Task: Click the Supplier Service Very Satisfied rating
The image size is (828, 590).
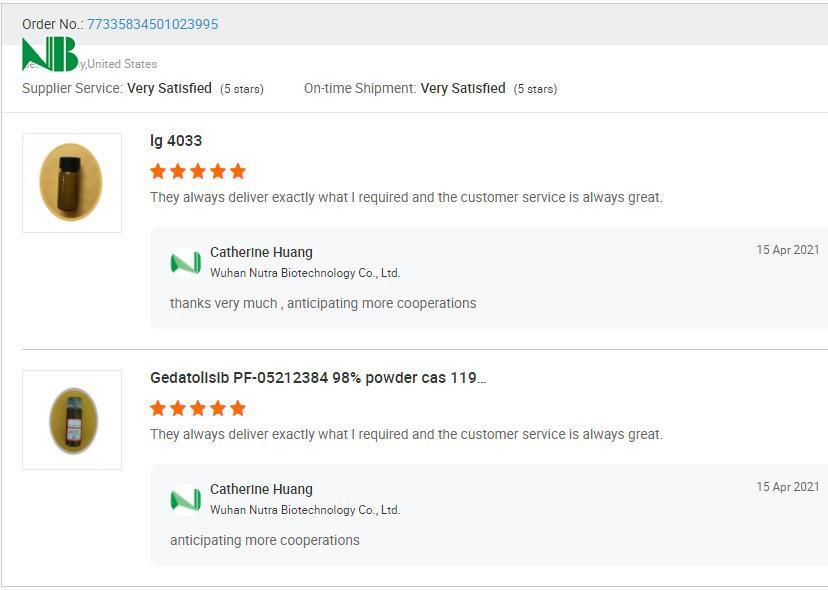Action: (169, 88)
